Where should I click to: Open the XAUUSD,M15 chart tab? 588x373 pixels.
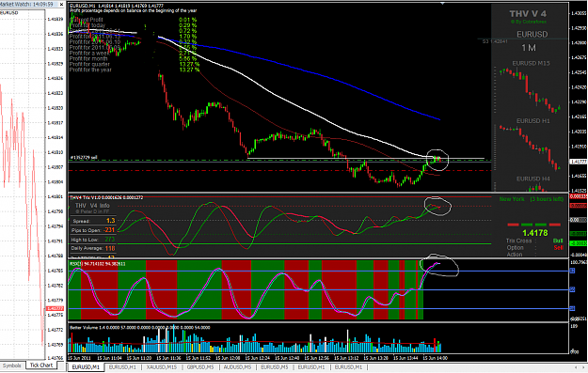tap(161, 367)
